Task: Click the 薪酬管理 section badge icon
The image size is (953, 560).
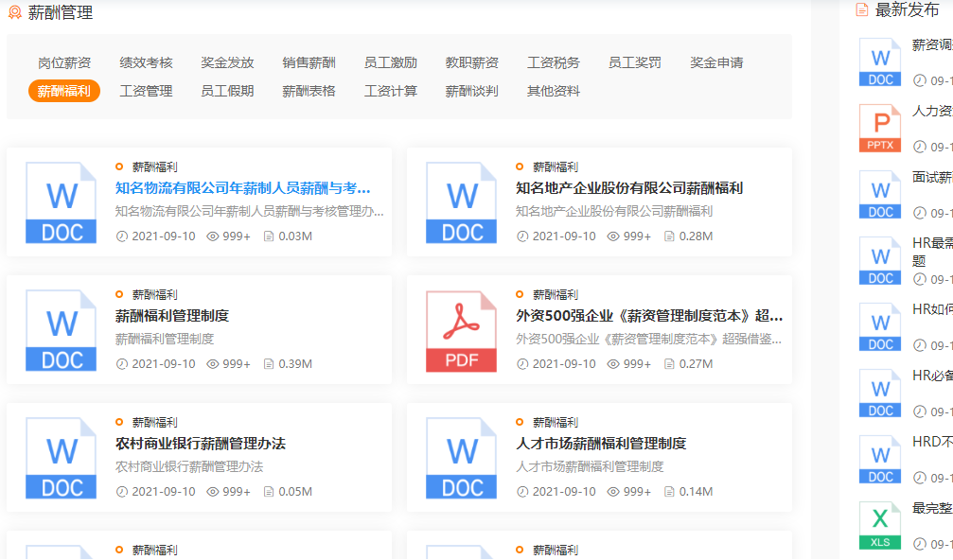Action: [14, 12]
